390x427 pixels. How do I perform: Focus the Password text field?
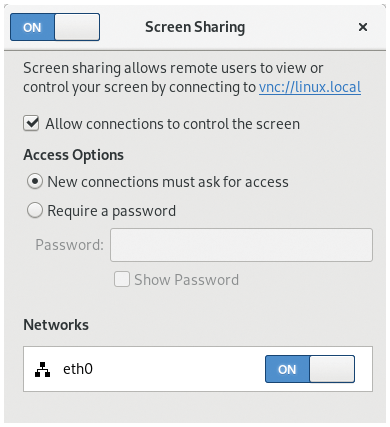(241, 245)
